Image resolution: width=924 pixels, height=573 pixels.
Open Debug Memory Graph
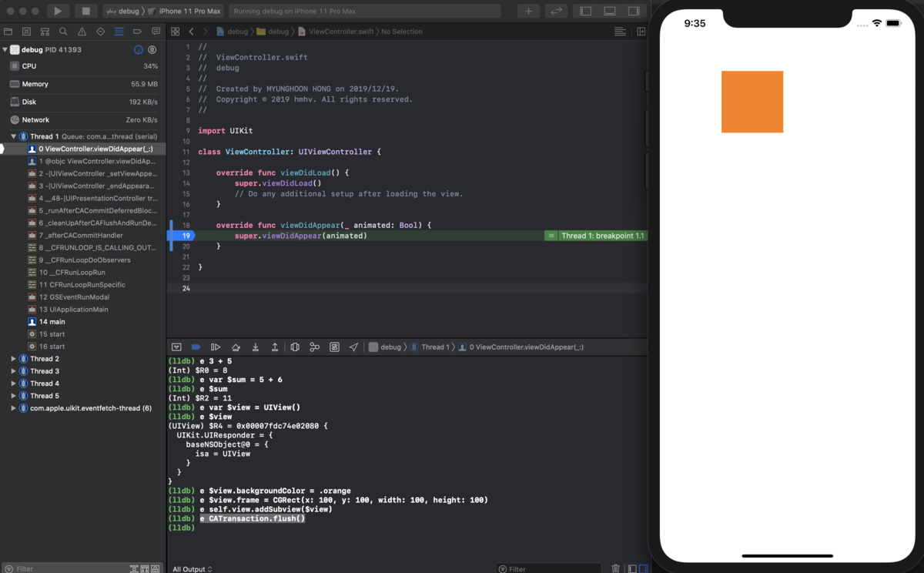314,347
